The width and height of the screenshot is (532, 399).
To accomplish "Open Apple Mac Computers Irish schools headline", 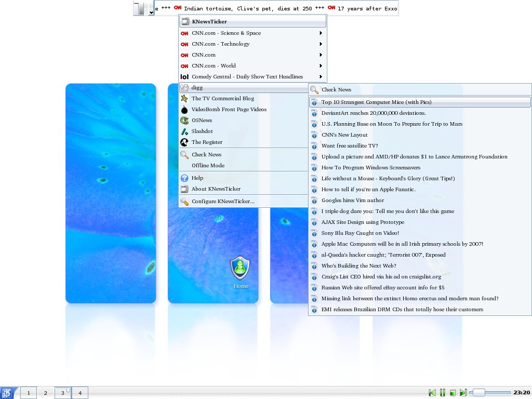I will click(420, 244).
